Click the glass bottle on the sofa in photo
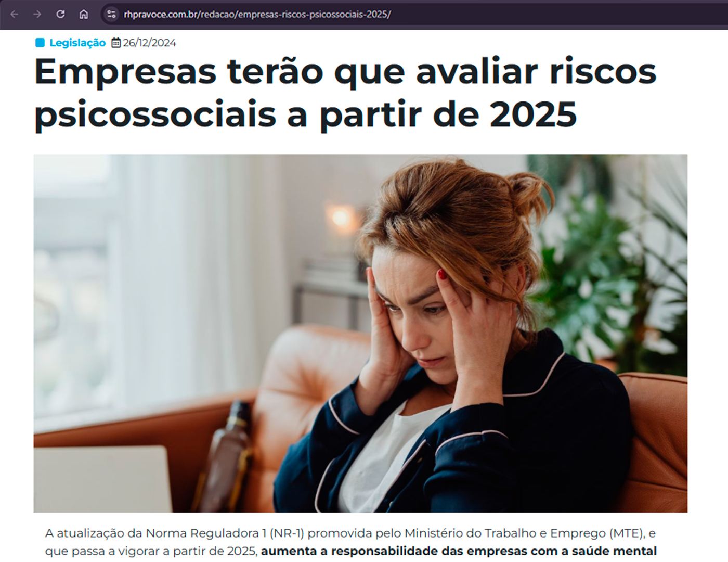The height and width of the screenshot is (562, 728). [225, 455]
